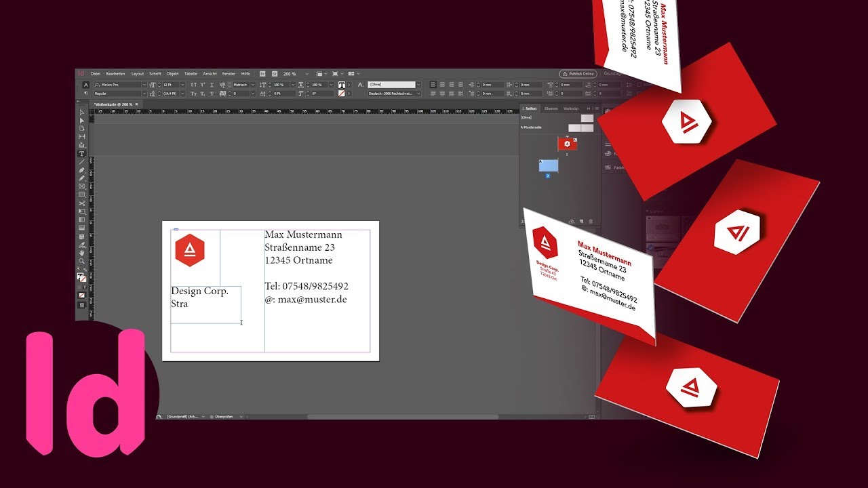Open the Fenster menu
868x488 pixels.
pyautogui.click(x=229, y=73)
